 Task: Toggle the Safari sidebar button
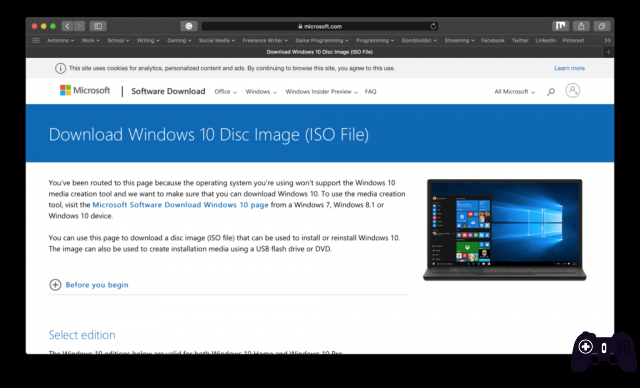pos(98,26)
